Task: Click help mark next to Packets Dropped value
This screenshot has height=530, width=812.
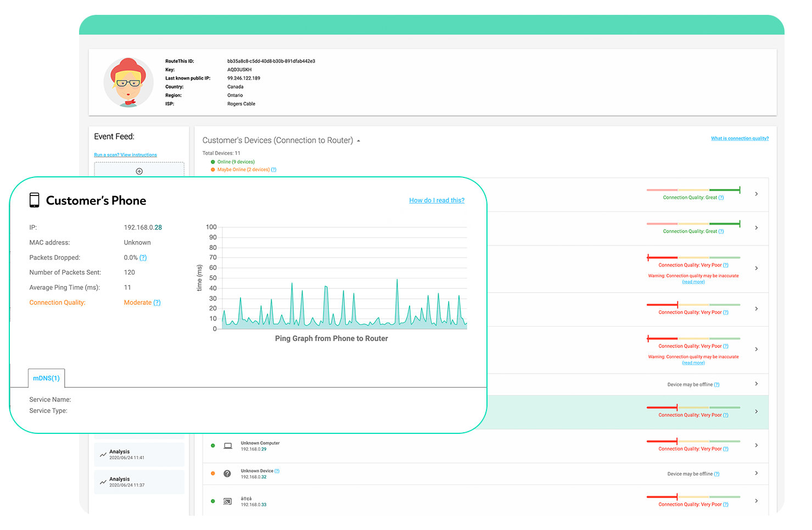Action: 143,258
